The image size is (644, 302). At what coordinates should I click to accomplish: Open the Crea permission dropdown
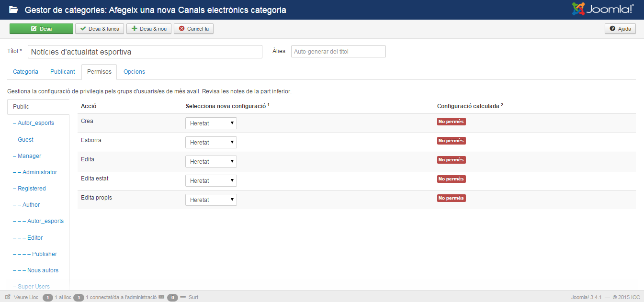[x=211, y=123]
